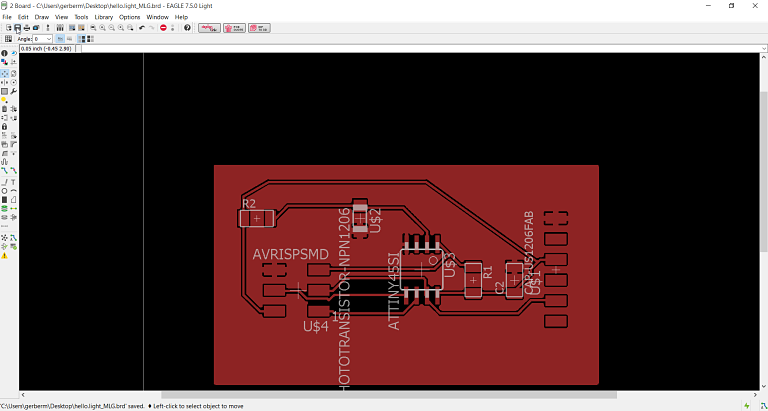768x411 pixels.
Task: Click the Open file toolbar icon
Action: [8, 28]
